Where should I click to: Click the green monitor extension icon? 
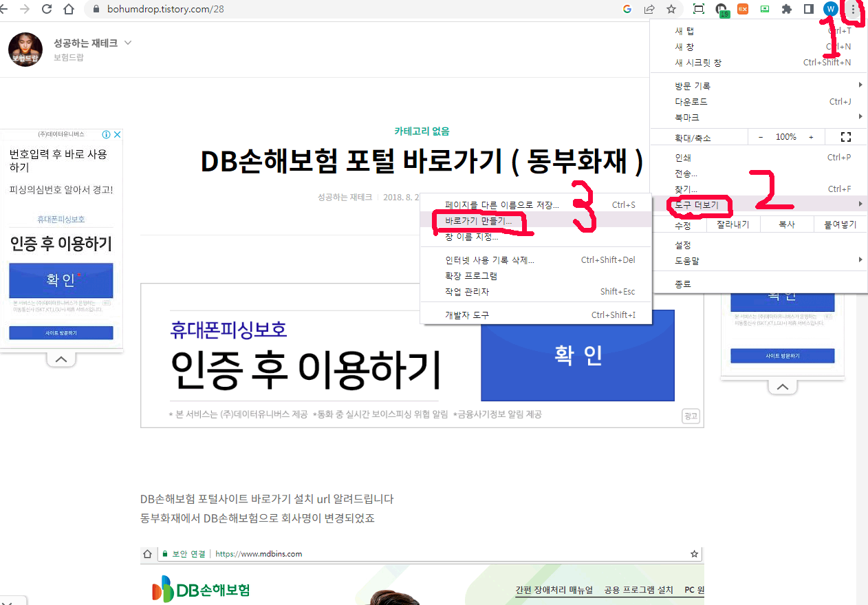click(x=765, y=9)
